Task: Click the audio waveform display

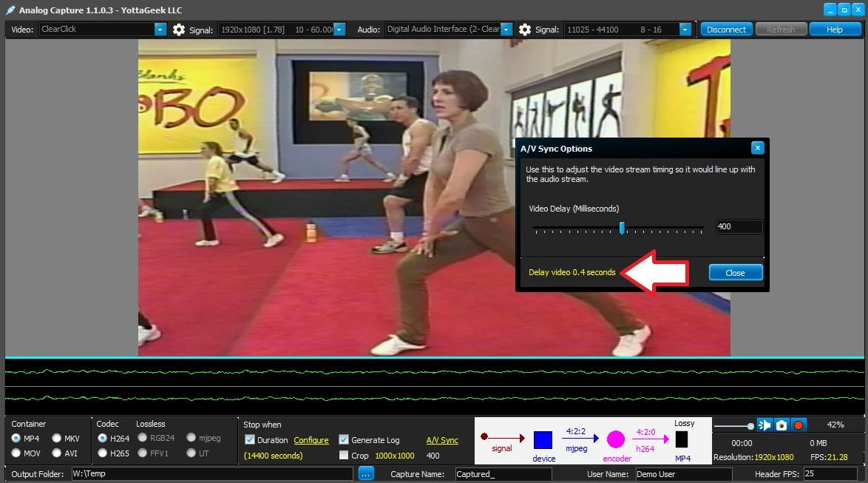Action: (434, 385)
